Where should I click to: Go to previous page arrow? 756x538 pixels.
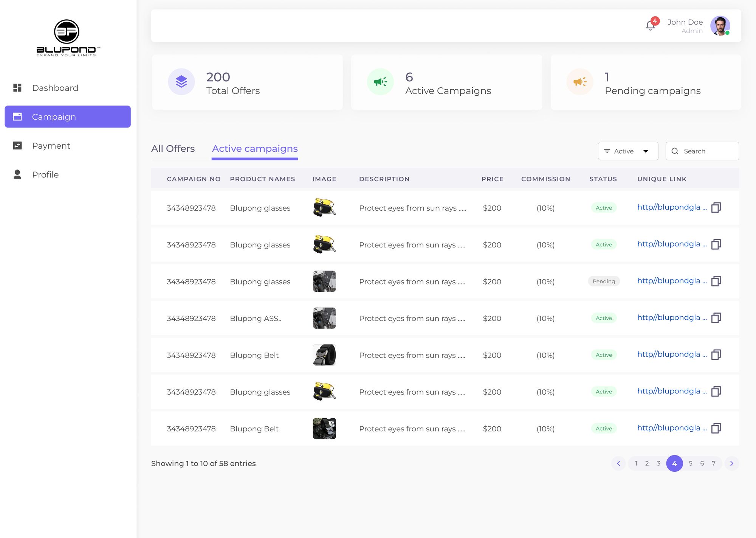pos(618,463)
